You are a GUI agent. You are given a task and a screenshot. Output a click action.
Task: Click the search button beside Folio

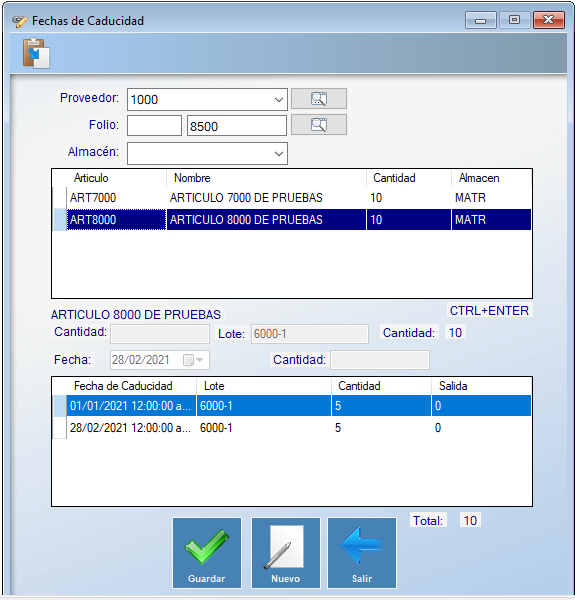point(319,125)
